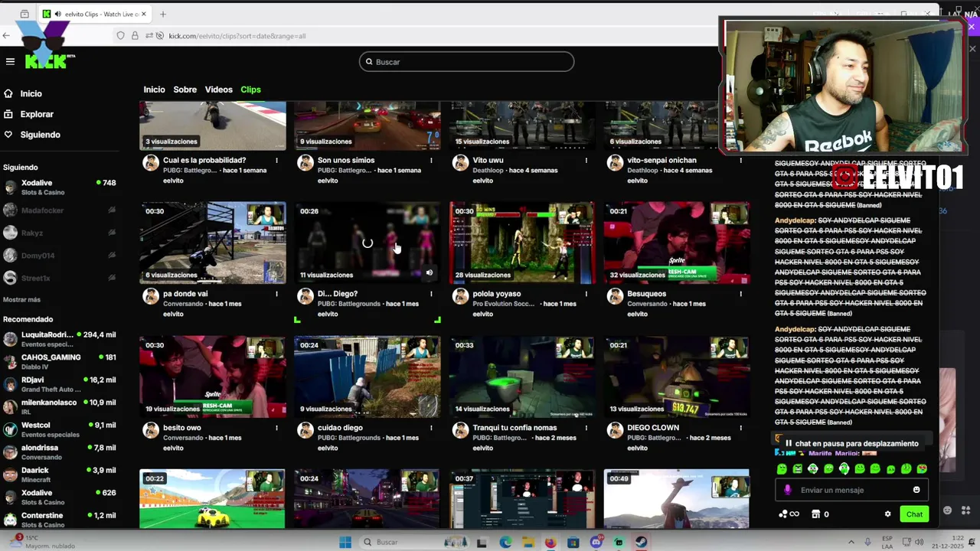Play the 'polola yoyaso' clip thumbnail
Image resolution: width=980 pixels, height=551 pixels.
coord(522,243)
